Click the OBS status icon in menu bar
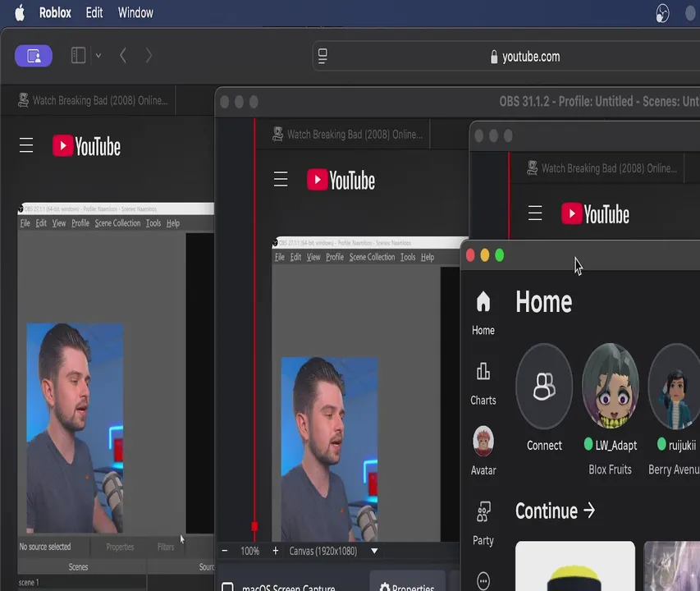This screenshot has height=591, width=700. click(x=662, y=13)
